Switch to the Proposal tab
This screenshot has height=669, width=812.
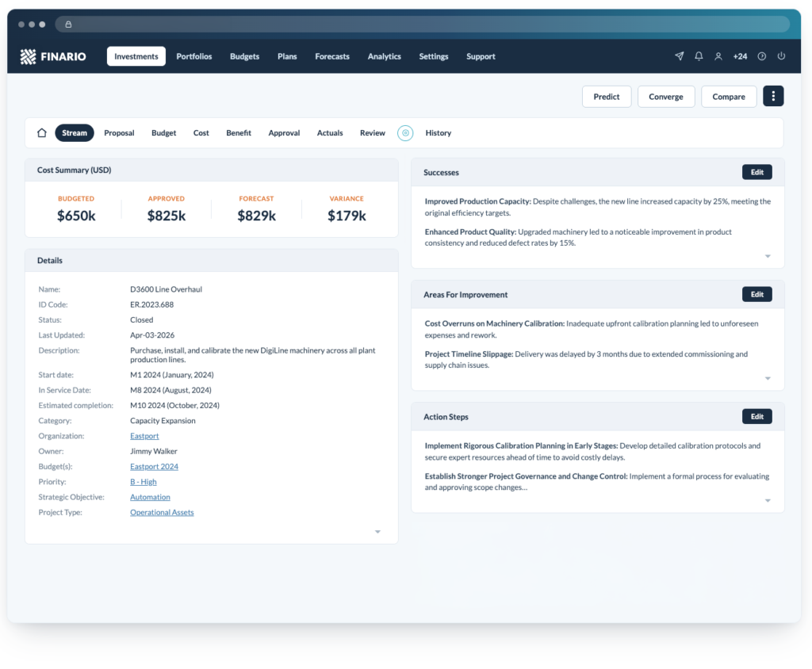pos(119,133)
